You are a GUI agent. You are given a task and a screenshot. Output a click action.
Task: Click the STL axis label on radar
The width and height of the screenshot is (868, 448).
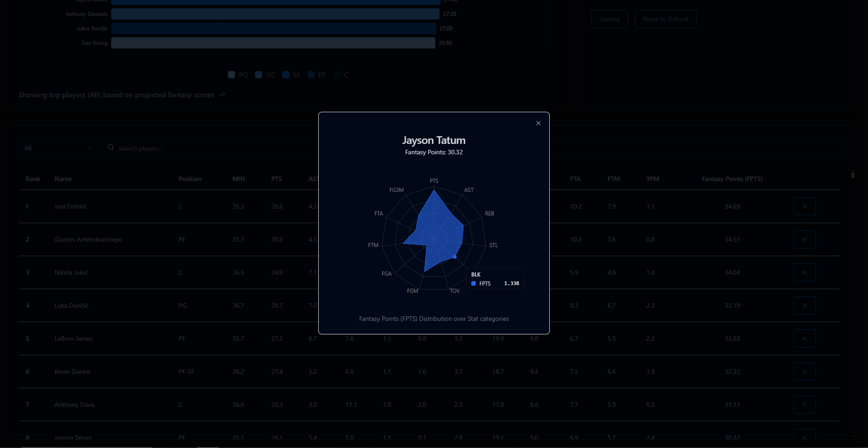493,245
